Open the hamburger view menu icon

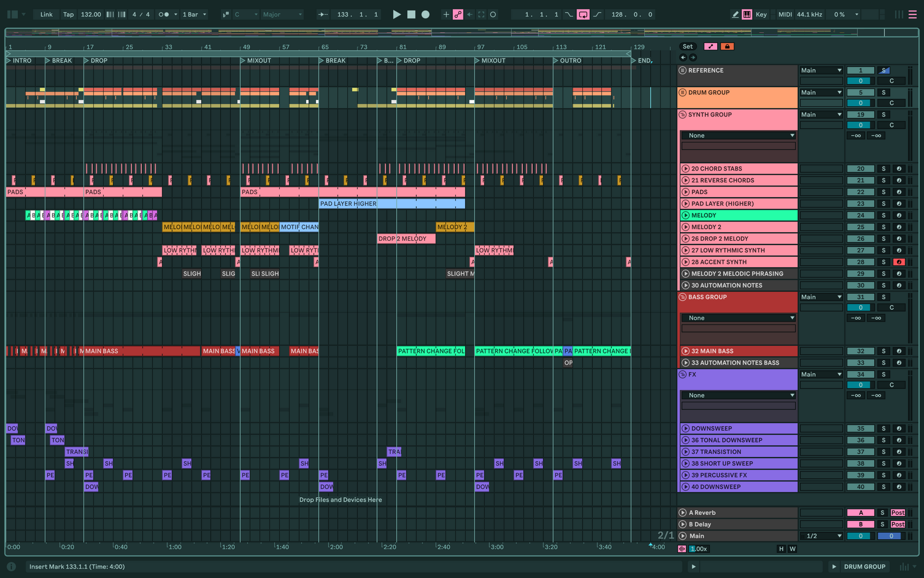tap(912, 14)
